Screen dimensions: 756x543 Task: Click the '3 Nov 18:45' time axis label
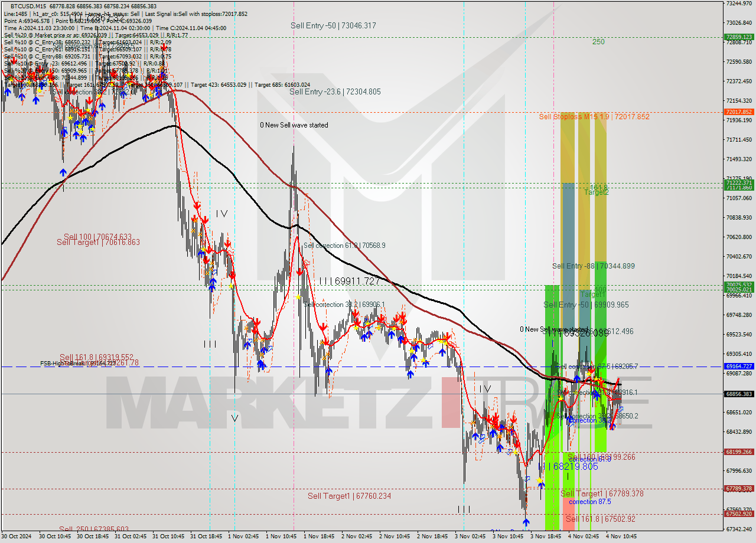point(546,537)
